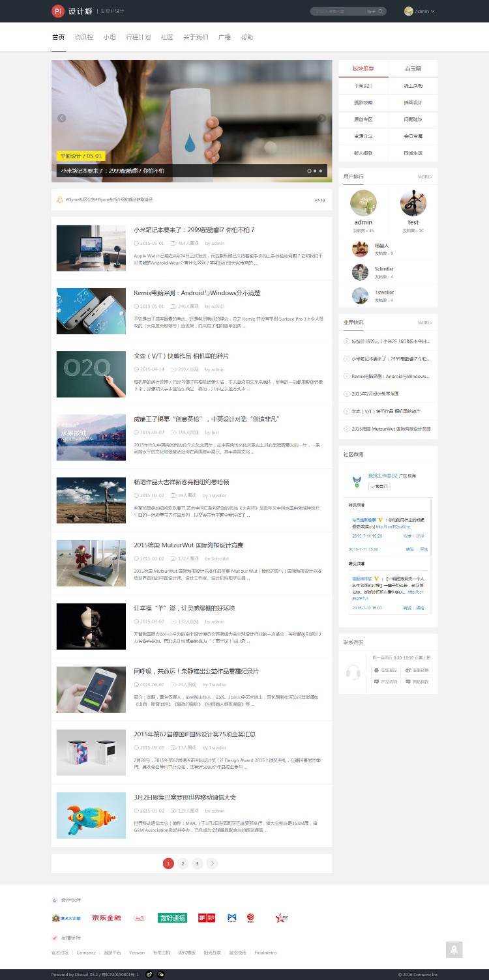Go to next banner slide arrow
Image resolution: width=489 pixels, height=980 pixels.
click(x=321, y=118)
